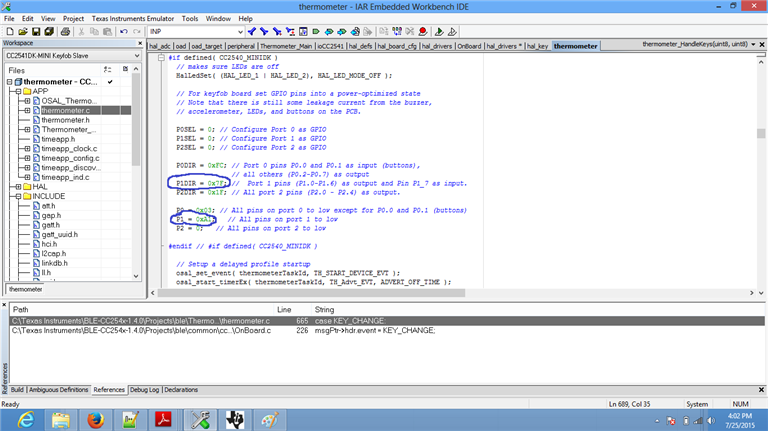Select the OnBoard.c line 226 reference row

[x=387, y=331]
